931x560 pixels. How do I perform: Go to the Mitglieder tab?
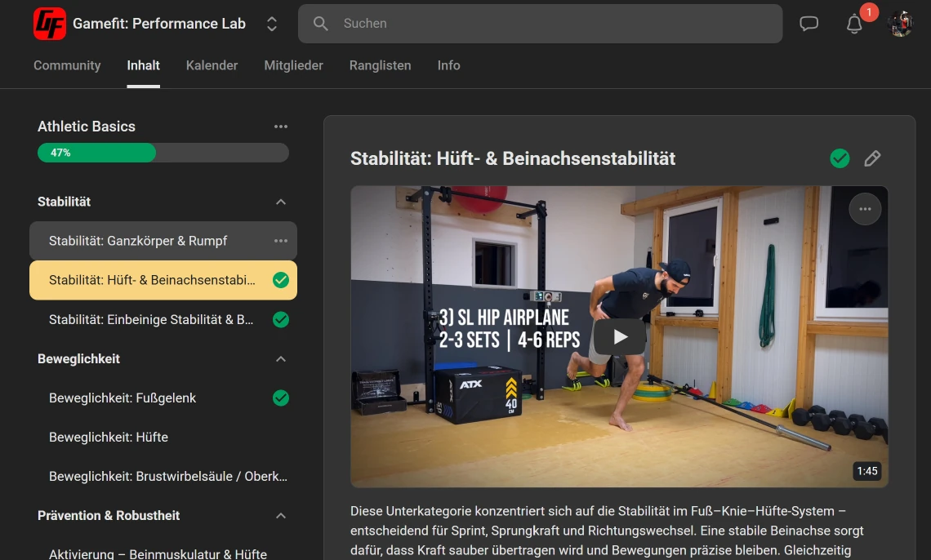tap(293, 65)
